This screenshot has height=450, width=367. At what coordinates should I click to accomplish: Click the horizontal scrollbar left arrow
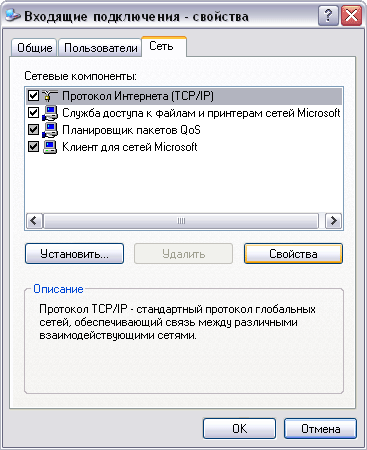point(34,221)
